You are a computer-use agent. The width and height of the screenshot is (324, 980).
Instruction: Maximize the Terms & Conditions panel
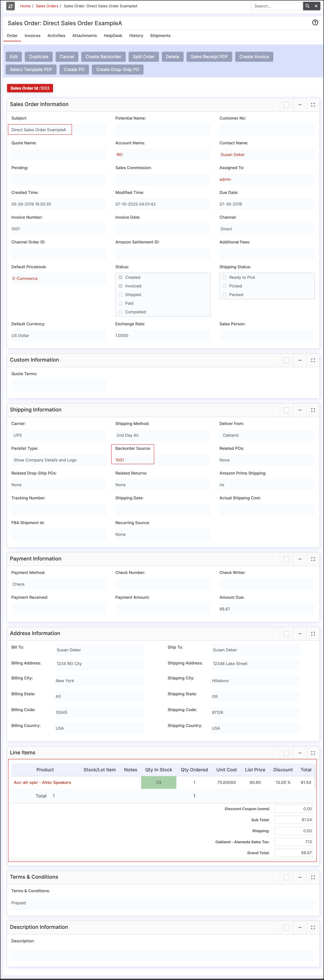pos(313,877)
